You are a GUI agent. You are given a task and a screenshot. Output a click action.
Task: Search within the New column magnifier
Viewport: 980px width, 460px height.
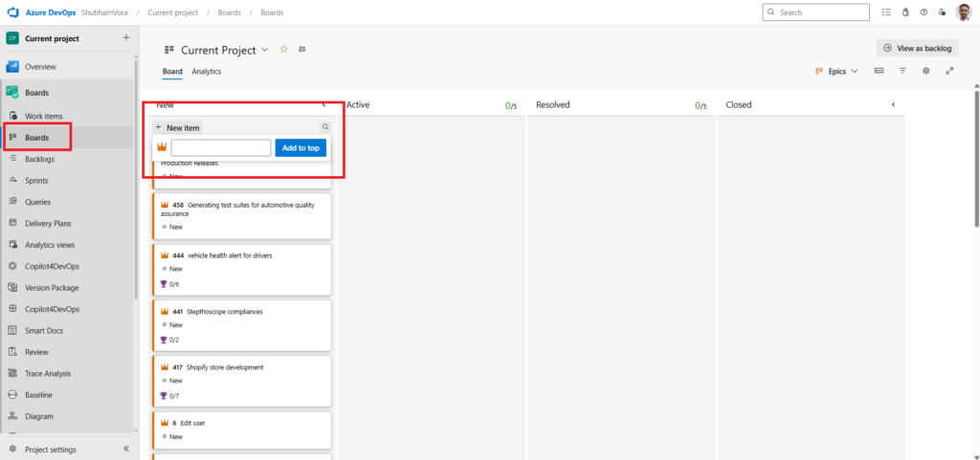(x=324, y=126)
